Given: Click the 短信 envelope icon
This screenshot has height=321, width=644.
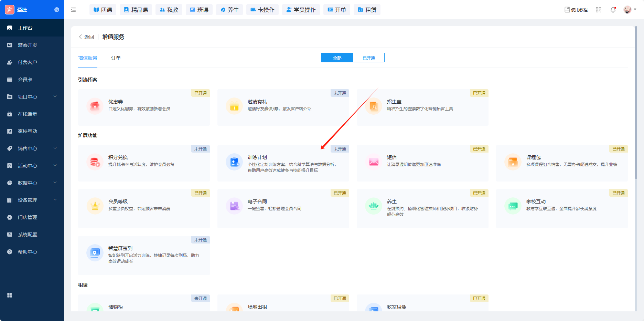Looking at the screenshot, I should click(x=374, y=162).
